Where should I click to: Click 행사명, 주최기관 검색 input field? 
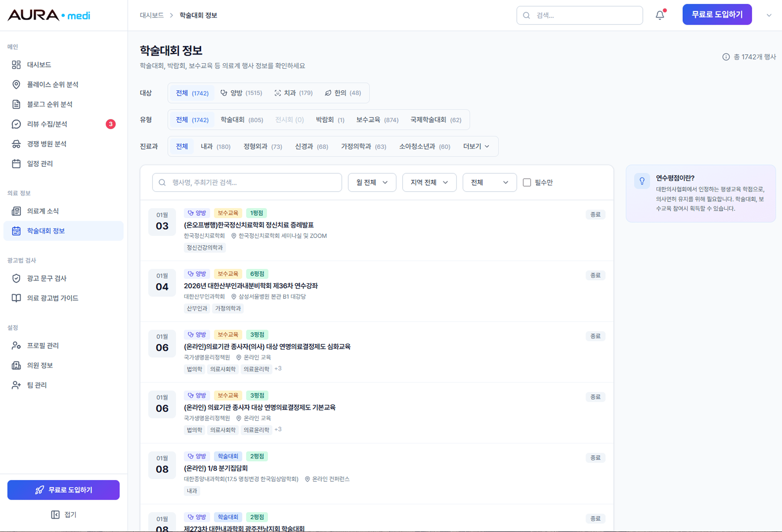(x=247, y=182)
